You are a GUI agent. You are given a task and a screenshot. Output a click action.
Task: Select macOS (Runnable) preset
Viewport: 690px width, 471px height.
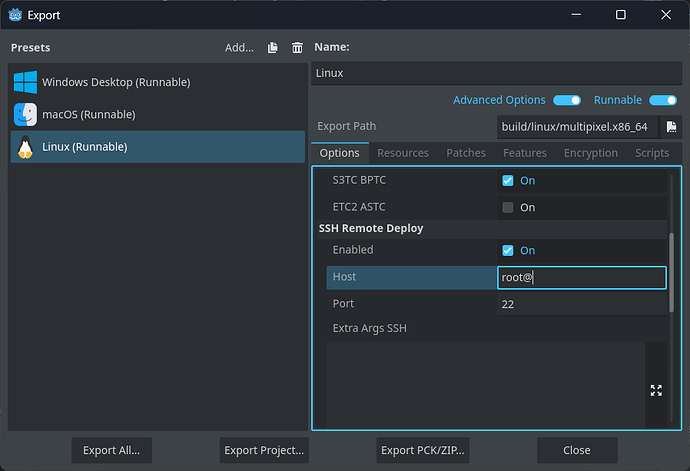[158, 114]
